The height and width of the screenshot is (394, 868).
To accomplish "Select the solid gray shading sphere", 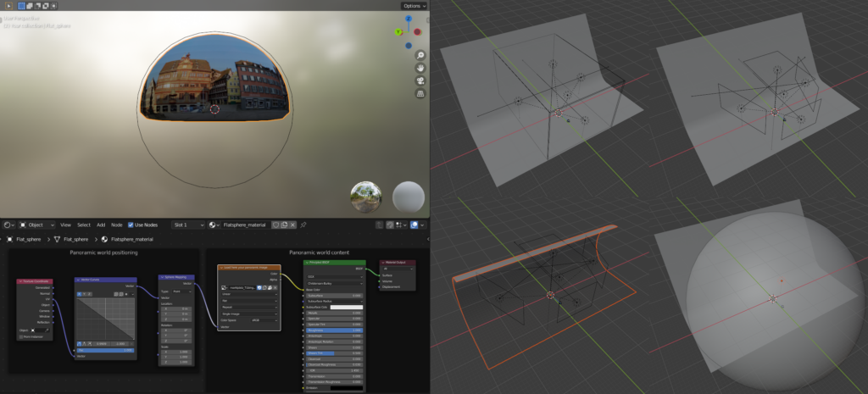I will (x=409, y=197).
